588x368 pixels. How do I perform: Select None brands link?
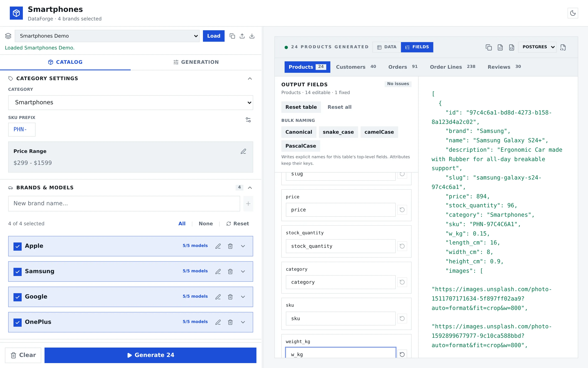[206, 224]
